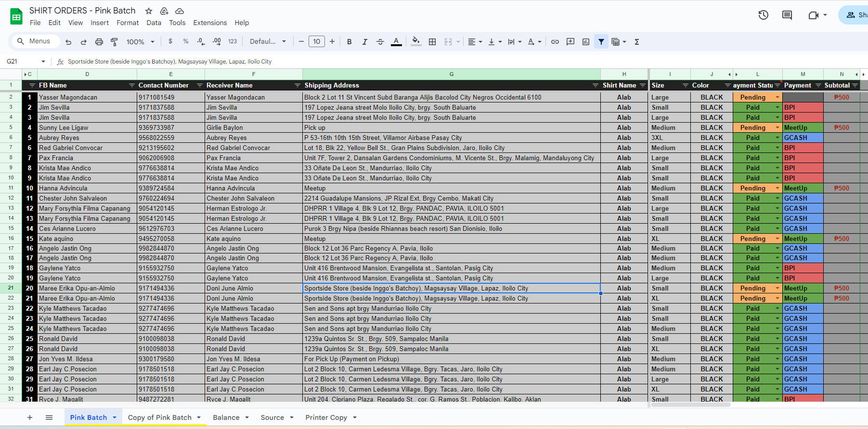Viewport: 868px width, 429px height.
Task: Toggle italic formatting
Action: (x=365, y=42)
